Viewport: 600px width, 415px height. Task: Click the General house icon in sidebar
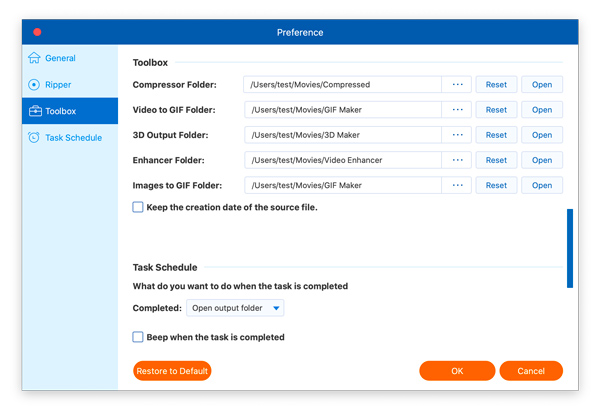[35, 58]
